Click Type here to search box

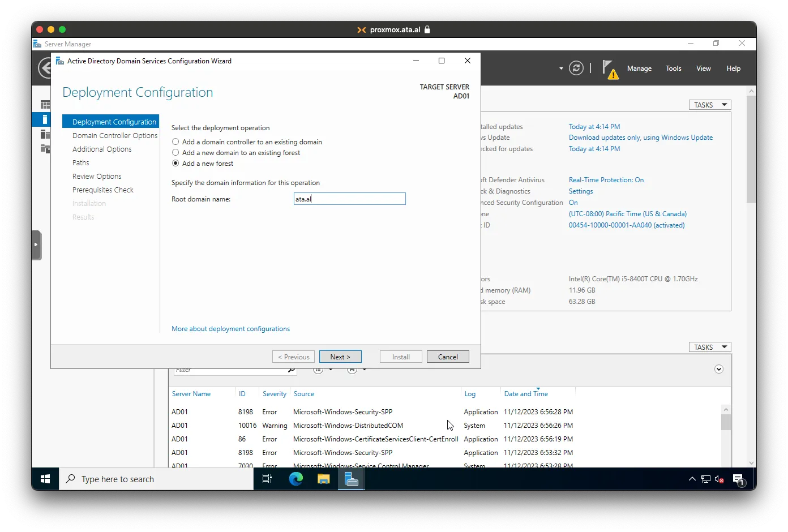pos(156,479)
